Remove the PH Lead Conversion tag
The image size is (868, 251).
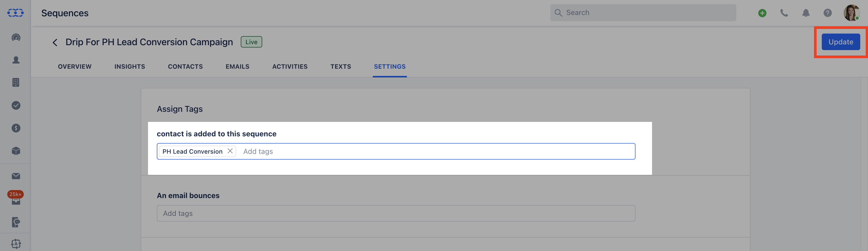pos(230,151)
